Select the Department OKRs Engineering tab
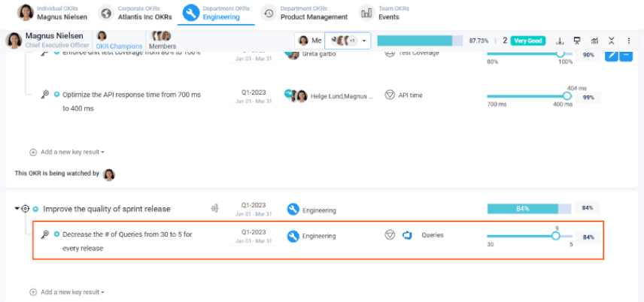The height and width of the screenshot is (302, 644). 216,13
